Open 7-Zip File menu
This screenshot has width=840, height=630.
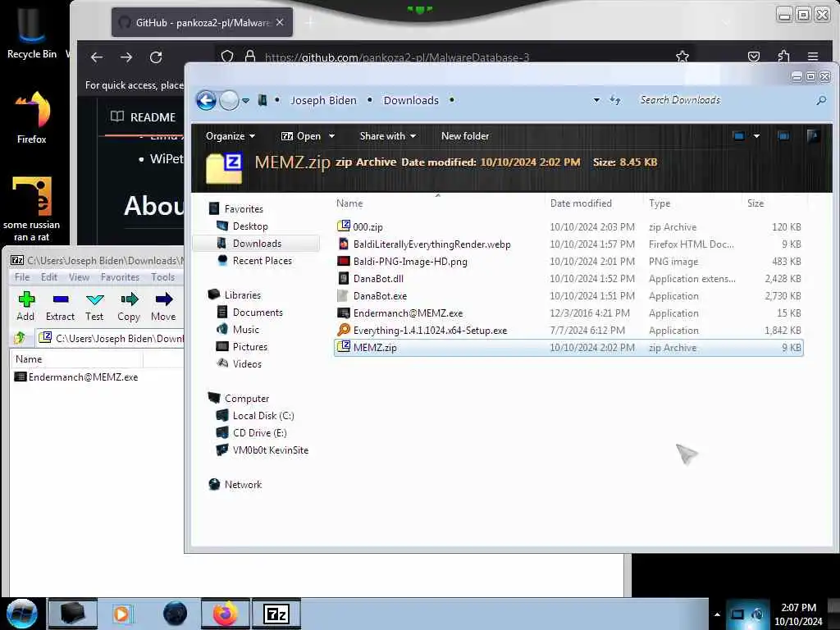[x=22, y=277]
